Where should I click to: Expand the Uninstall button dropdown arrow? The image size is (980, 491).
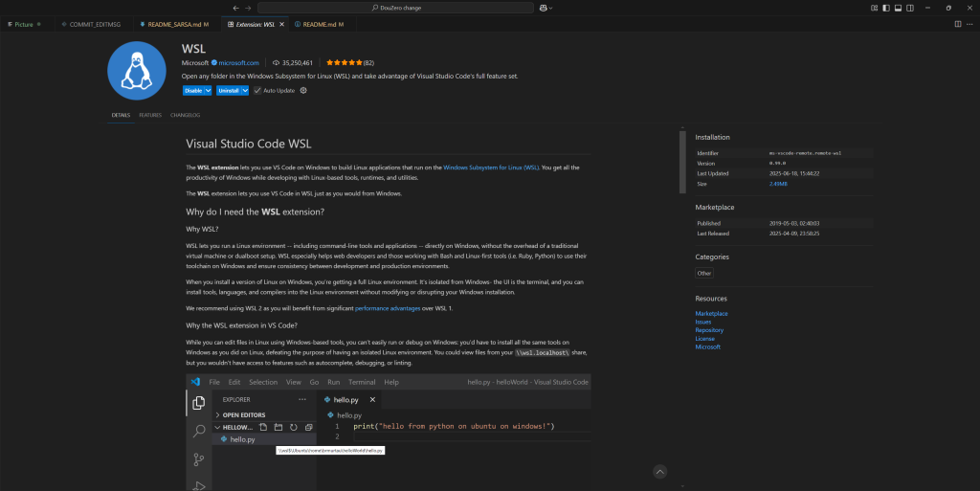coord(244,90)
